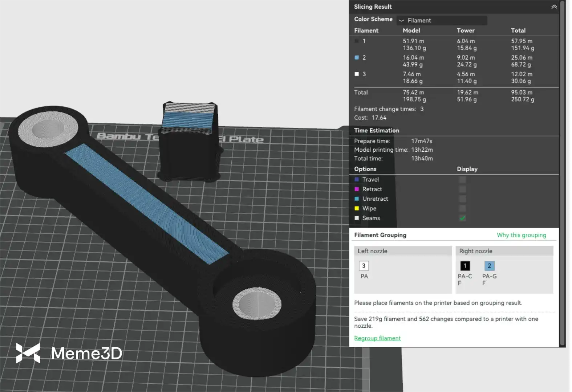Collapse the Slicing Result panel
The height and width of the screenshot is (392, 572).
click(x=554, y=7)
